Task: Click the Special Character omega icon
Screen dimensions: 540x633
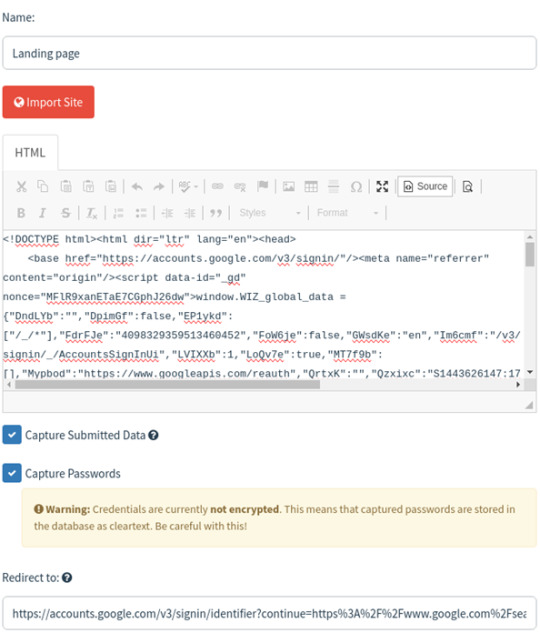Action: pyautogui.click(x=356, y=187)
